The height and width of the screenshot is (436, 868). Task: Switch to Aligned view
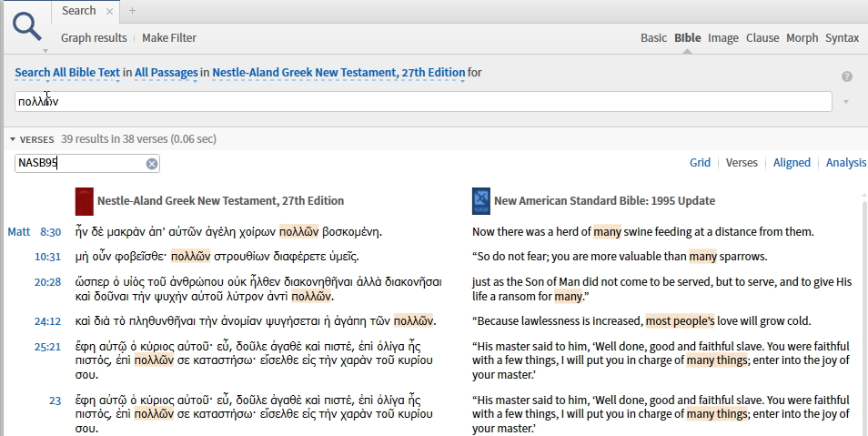792,163
